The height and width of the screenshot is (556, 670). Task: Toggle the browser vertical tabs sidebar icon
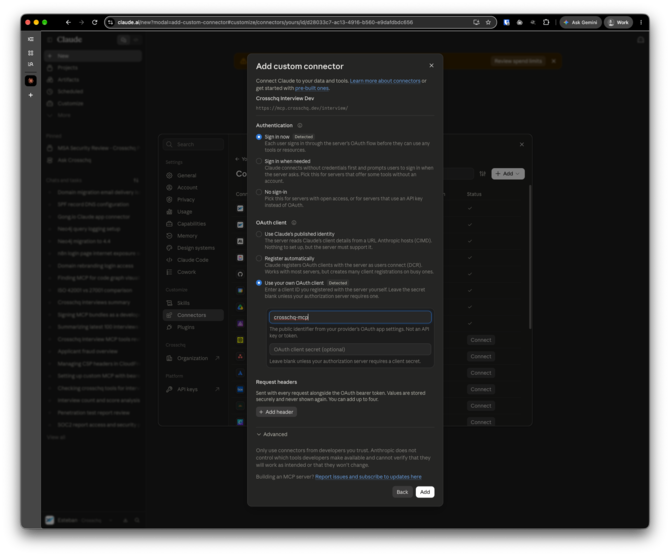[x=31, y=39]
